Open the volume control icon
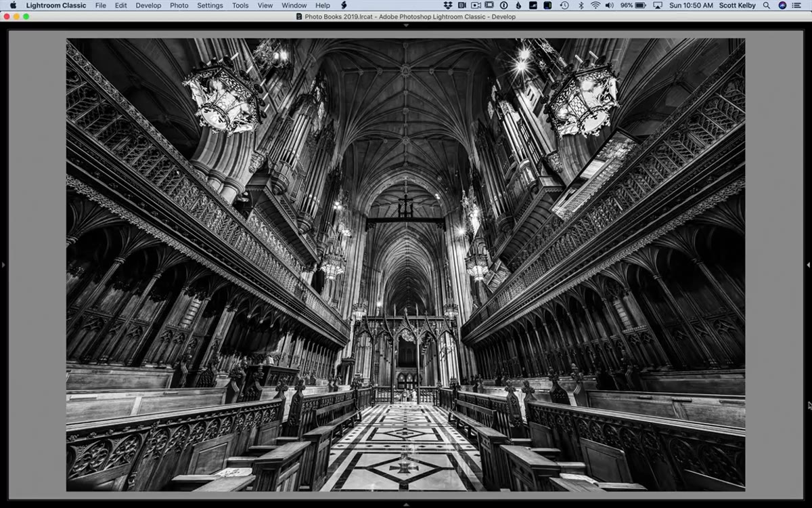Image resolution: width=812 pixels, height=508 pixels. coord(609,5)
